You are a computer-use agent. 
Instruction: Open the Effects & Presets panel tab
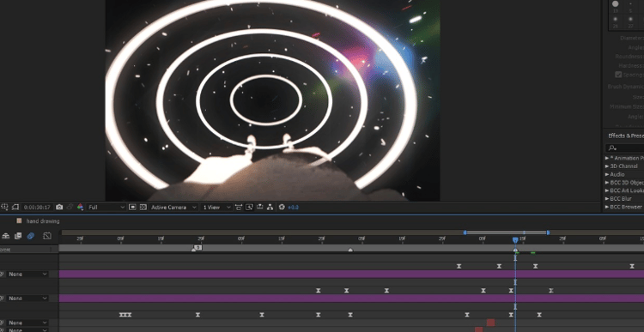point(625,136)
